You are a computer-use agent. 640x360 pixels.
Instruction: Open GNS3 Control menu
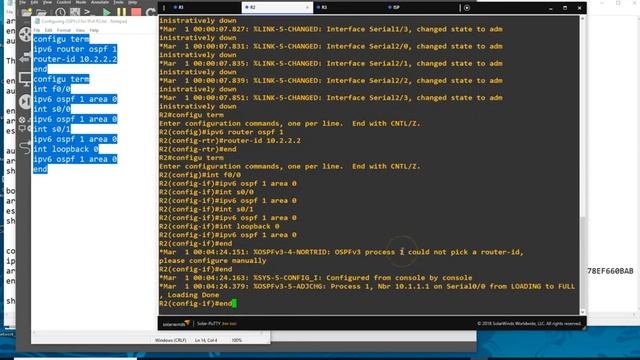click(64, 2)
